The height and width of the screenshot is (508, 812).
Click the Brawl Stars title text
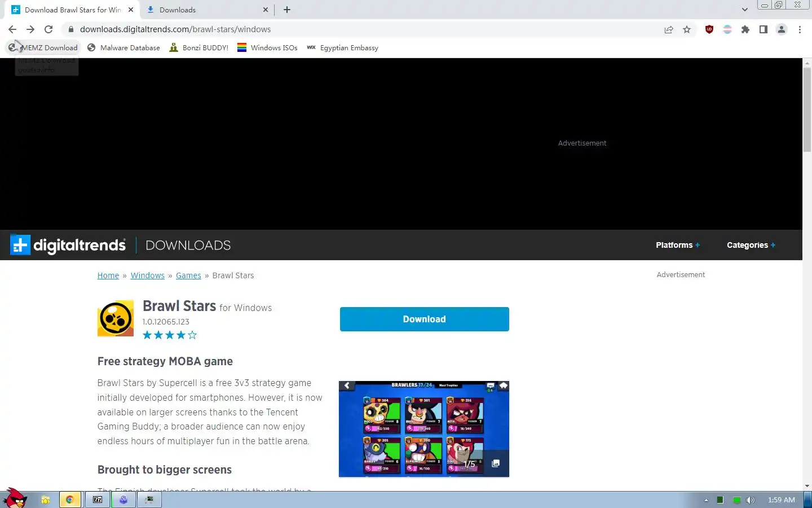(x=179, y=306)
